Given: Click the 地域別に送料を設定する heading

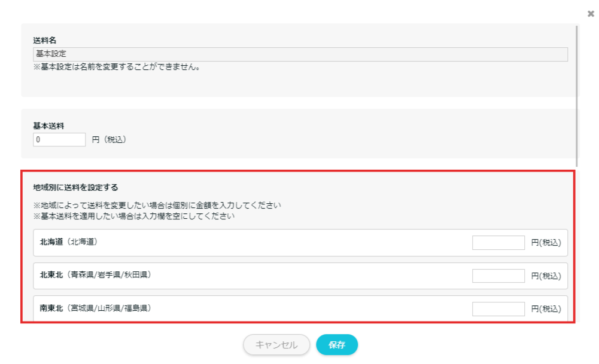Looking at the screenshot, I should point(75,187).
